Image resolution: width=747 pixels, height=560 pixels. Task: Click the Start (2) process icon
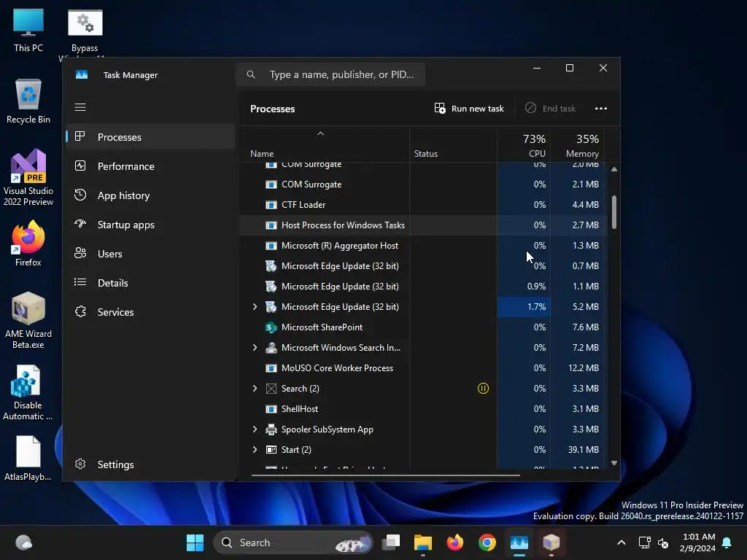pyautogui.click(x=271, y=449)
